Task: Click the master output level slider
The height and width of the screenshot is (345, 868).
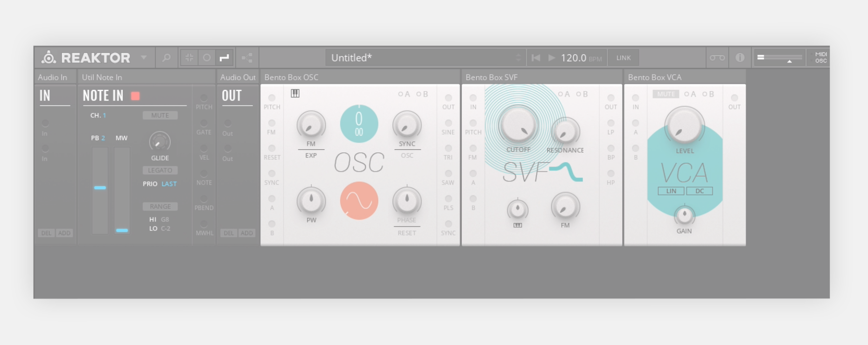Action: tap(779, 58)
